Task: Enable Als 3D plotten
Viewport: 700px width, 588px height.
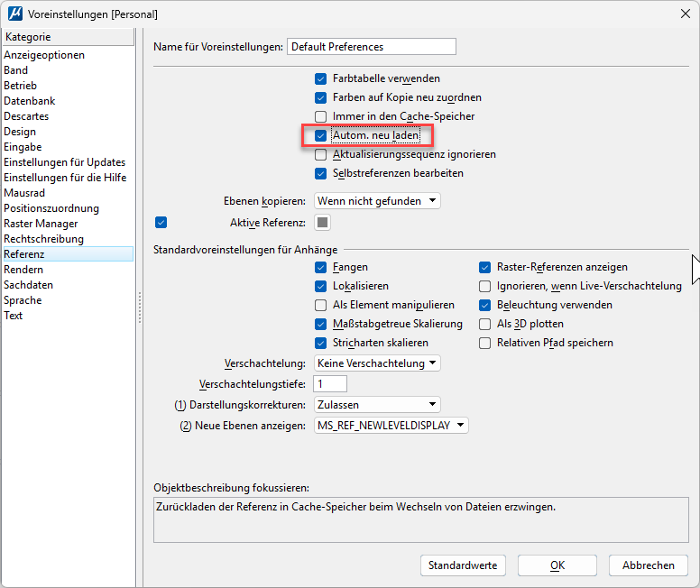Action: point(484,324)
